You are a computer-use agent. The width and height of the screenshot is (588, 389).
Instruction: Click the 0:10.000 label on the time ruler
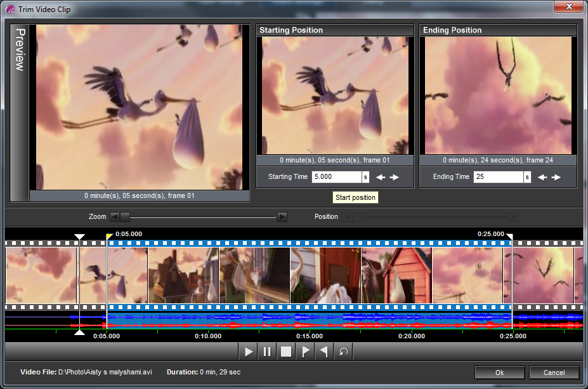208,336
